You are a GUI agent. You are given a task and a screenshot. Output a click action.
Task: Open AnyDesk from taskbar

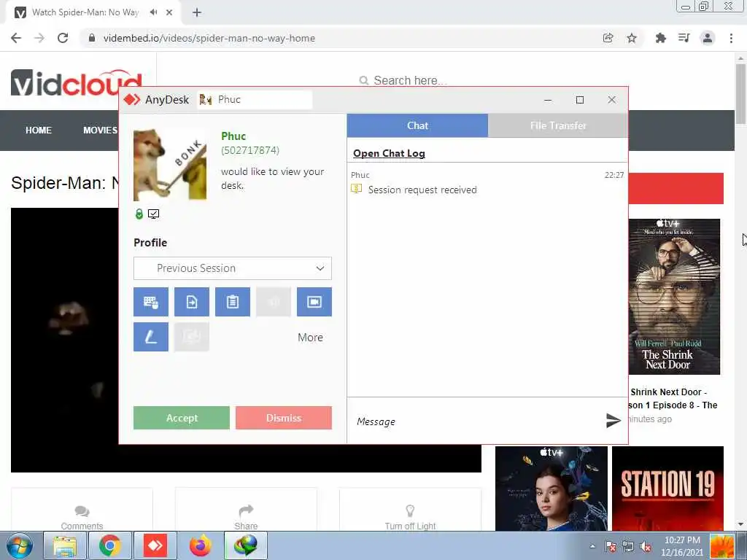click(155, 545)
